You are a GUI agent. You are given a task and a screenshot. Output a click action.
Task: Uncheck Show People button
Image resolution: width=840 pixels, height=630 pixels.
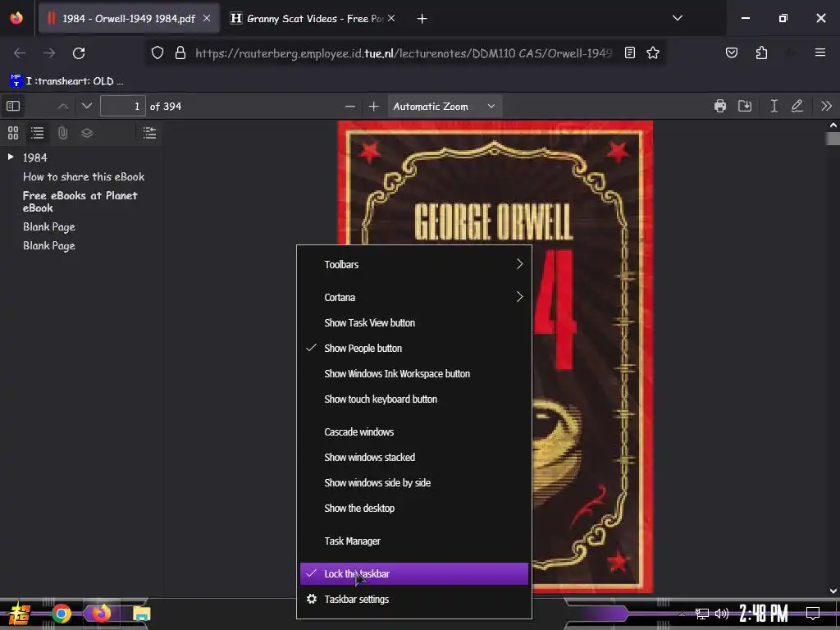(413, 348)
